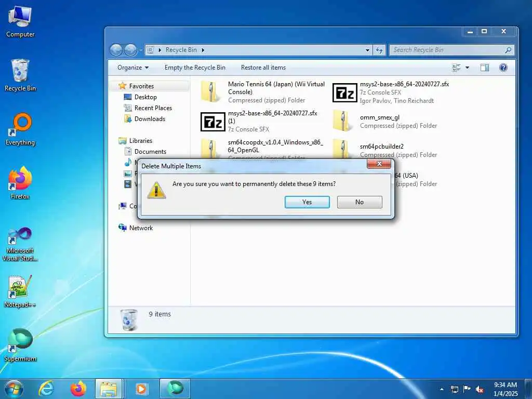Select the msys2-base sfx 7z icon by Igor Pavlov
Image resolution: width=532 pixels, height=399 pixels.
coord(345,92)
